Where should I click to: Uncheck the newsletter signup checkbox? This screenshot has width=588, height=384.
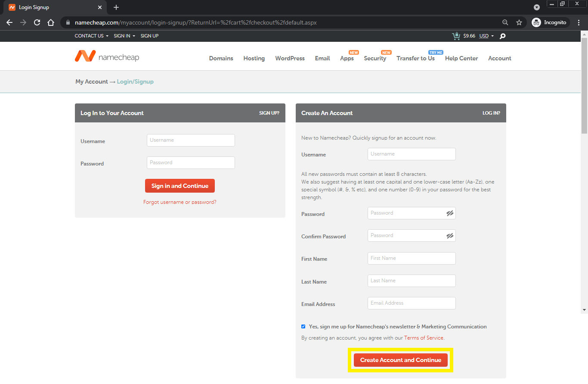click(x=303, y=327)
